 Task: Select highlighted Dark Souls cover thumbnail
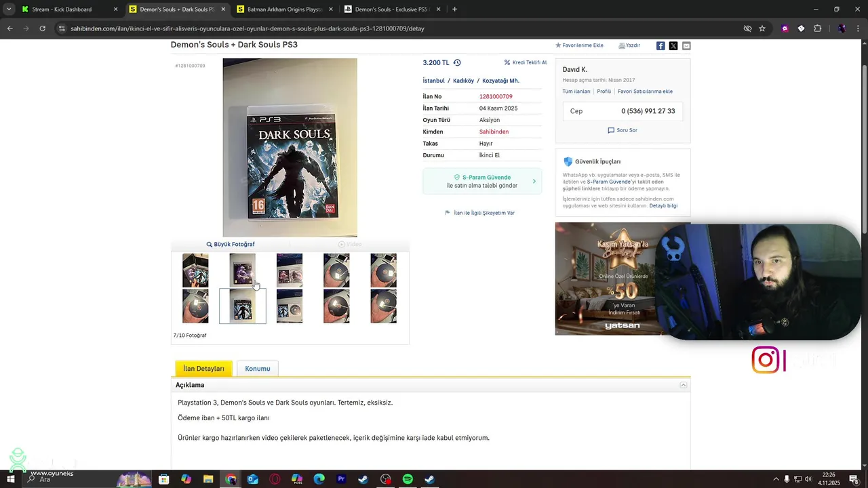click(243, 306)
